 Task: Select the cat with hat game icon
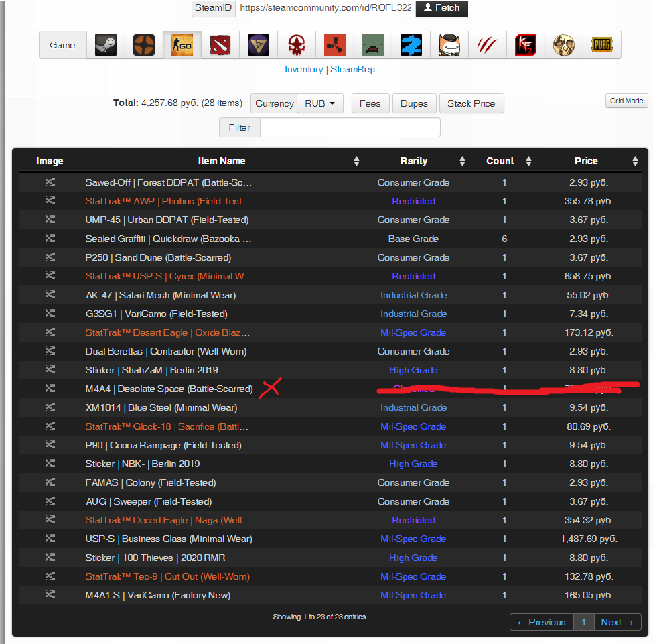click(x=449, y=45)
